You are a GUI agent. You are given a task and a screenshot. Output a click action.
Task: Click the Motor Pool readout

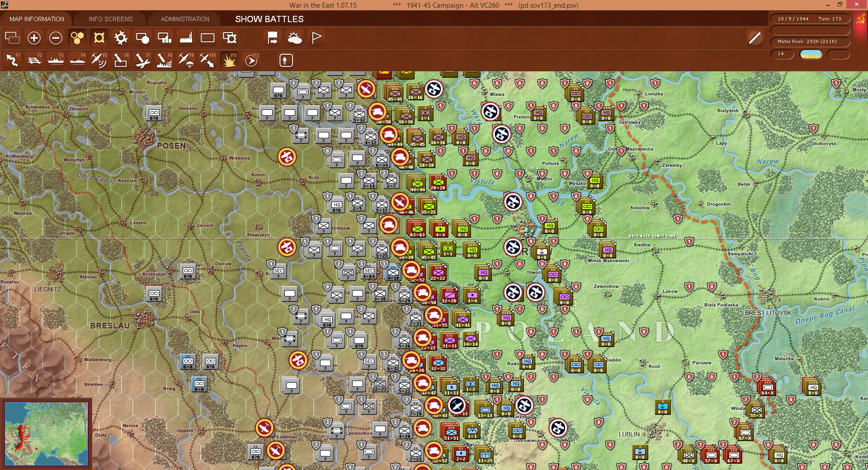click(x=810, y=41)
